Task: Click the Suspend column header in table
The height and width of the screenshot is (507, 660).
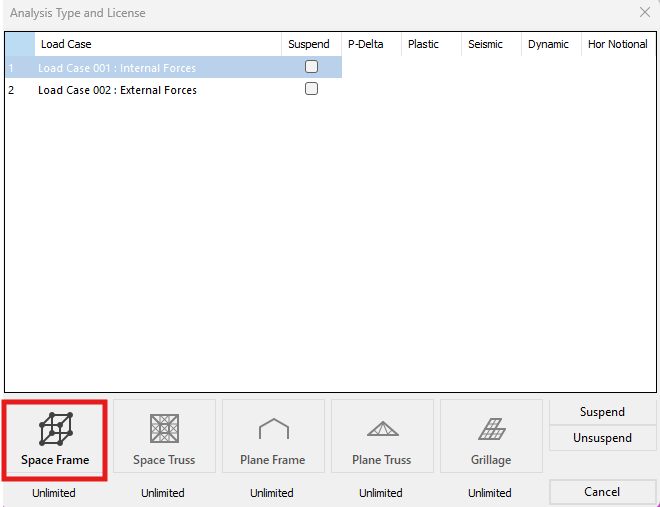Action: [311, 44]
